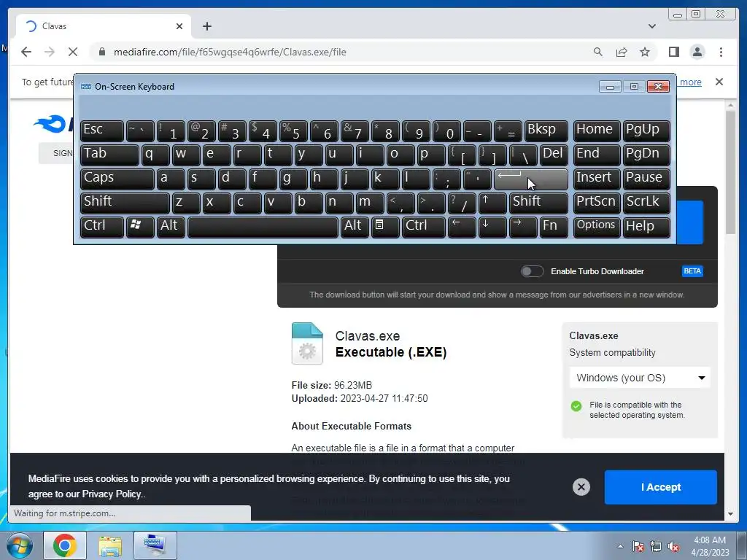Click the Del key on the On-Screen Keyboard
Screen dimensions: 747x560
554,155
